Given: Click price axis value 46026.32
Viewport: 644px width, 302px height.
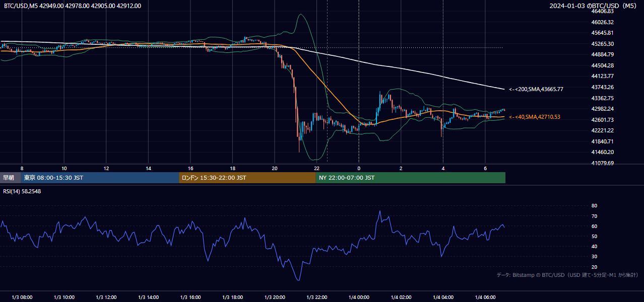Looking at the screenshot, I should click(x=602, y=22).
